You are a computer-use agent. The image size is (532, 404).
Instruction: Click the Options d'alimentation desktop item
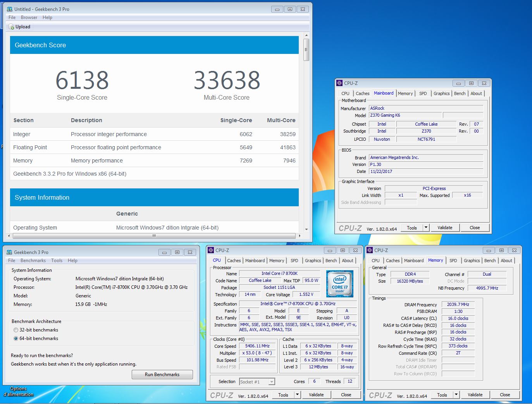18,391
